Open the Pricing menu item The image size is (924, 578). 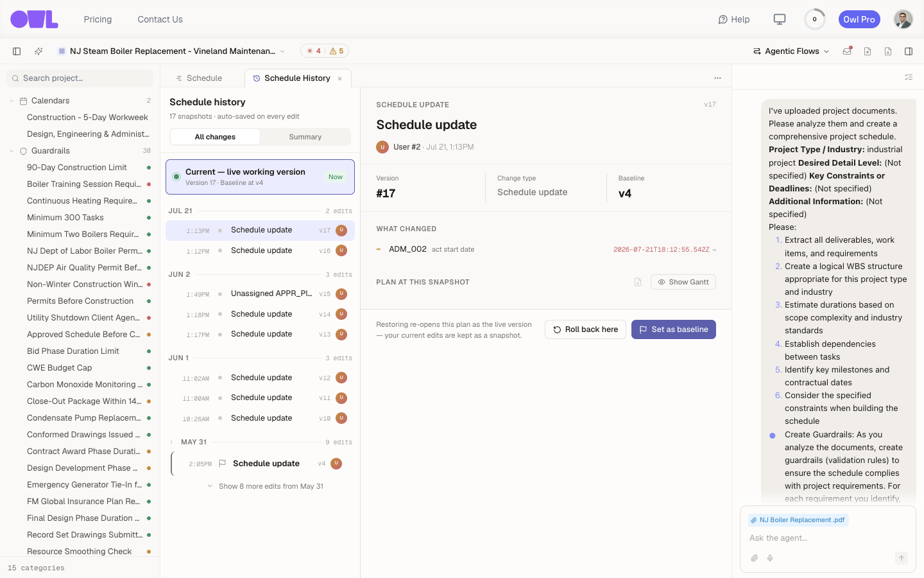tap(98, 19)
